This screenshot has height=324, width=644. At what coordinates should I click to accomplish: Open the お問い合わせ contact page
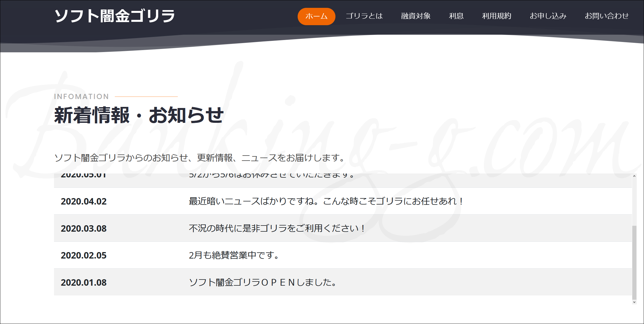pos(607,16)
